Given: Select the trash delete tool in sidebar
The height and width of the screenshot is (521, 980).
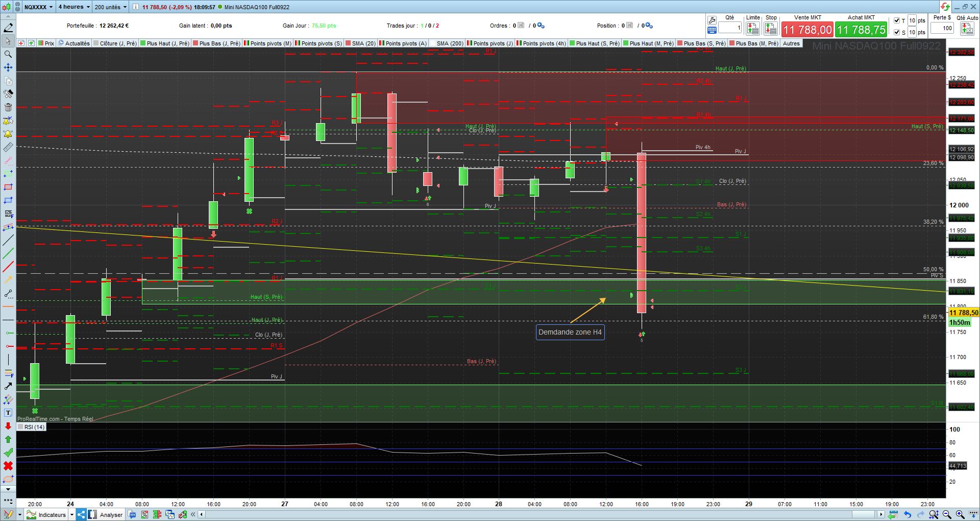Looking at the screenshot, I should pos(8,107).
